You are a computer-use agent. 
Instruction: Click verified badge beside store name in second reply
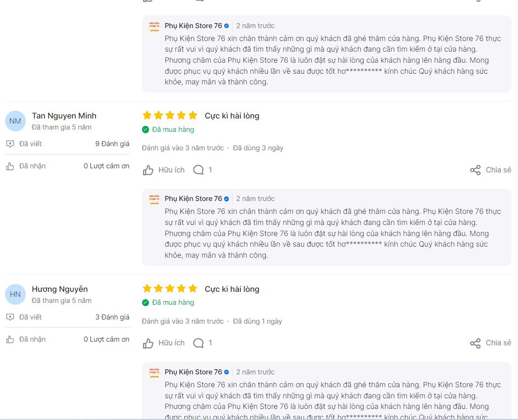[226, 199]
